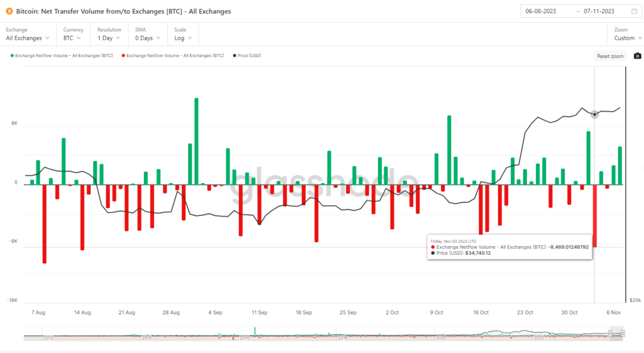Click the chart title 'Bitcoin: Net Transfer Volume'
The width and height of the screenshot is (644, 353).
click(x=123, y=11)
